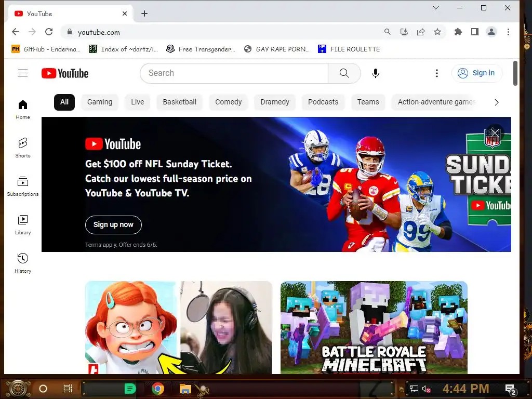Start voice search with microphone icon
Image resolution: width=532 pixels, height=399 pixels.
point(375,73)
